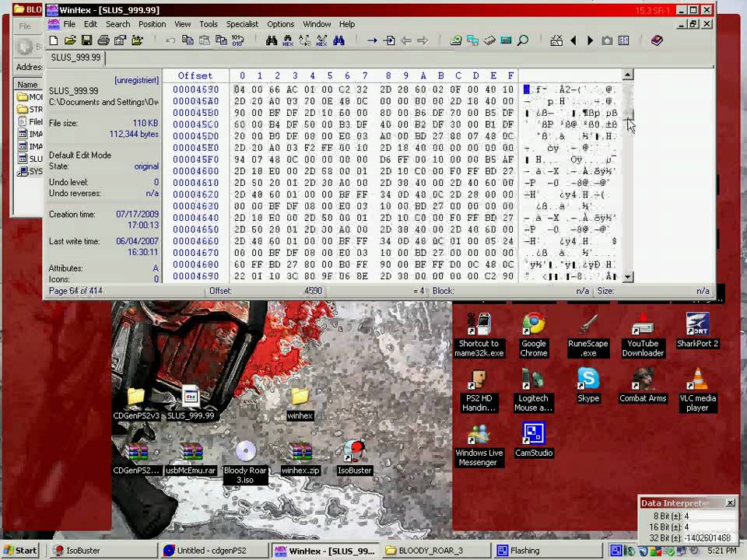Open the Window menu
Screen dimensions: 747x560
coord(317,24)
